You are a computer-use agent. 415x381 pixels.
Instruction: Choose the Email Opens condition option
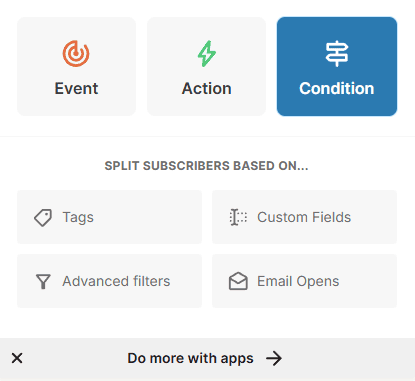coord(304,281)
